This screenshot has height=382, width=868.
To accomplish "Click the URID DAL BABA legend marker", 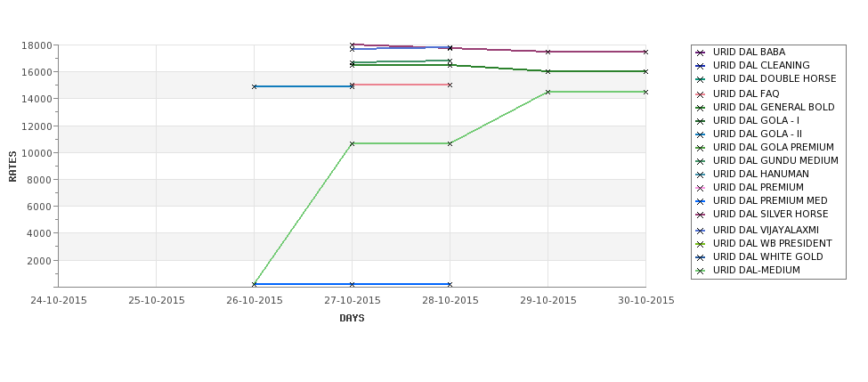I will [x=701, y=53].
